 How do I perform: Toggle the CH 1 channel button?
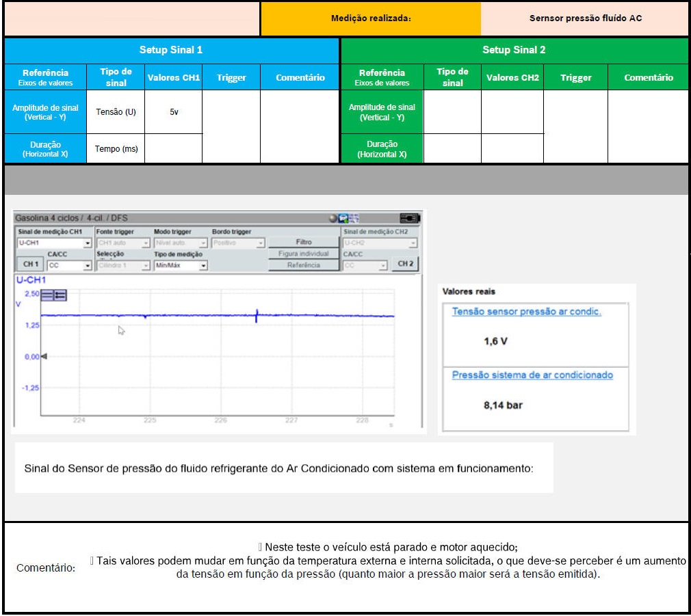click(x=31, y=265)
